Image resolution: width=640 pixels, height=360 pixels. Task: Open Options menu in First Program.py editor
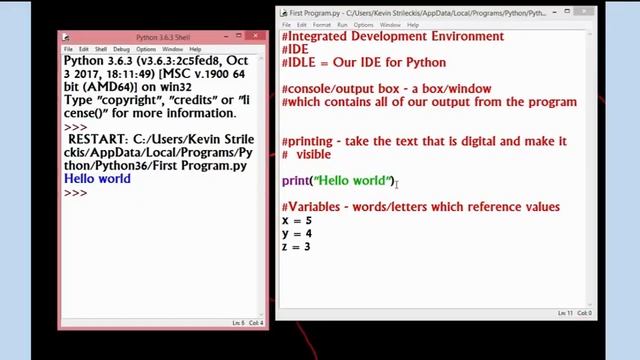coord(363,25)
